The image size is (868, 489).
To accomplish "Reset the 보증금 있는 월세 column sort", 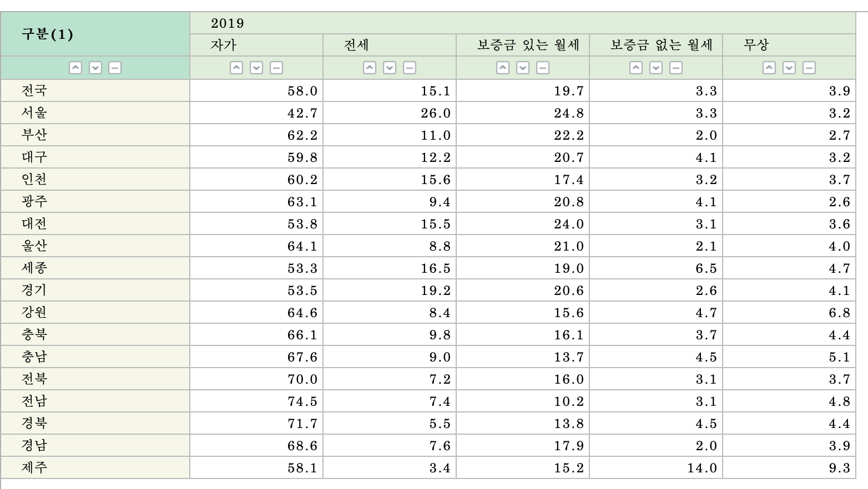I will tap(542, 68).
